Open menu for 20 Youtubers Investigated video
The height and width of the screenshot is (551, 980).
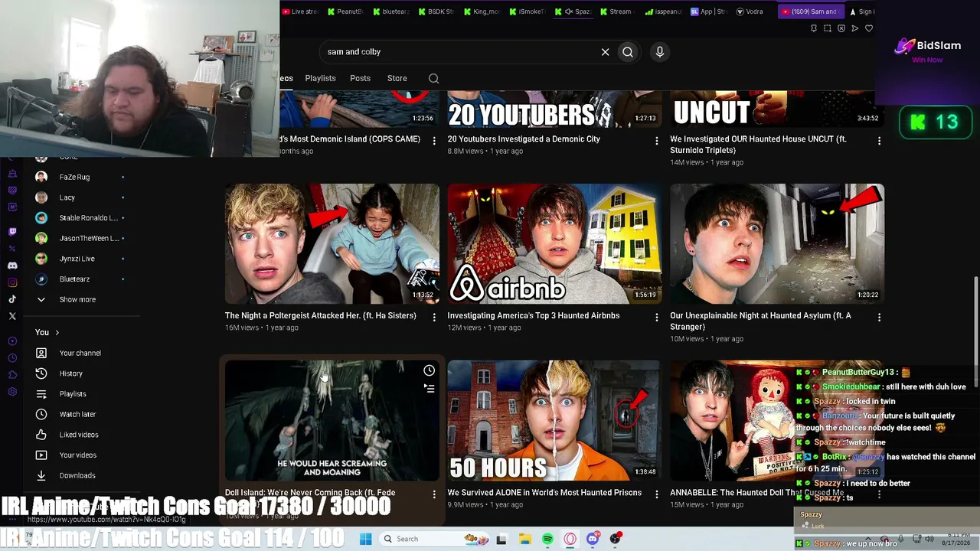[x=656, y=141]
